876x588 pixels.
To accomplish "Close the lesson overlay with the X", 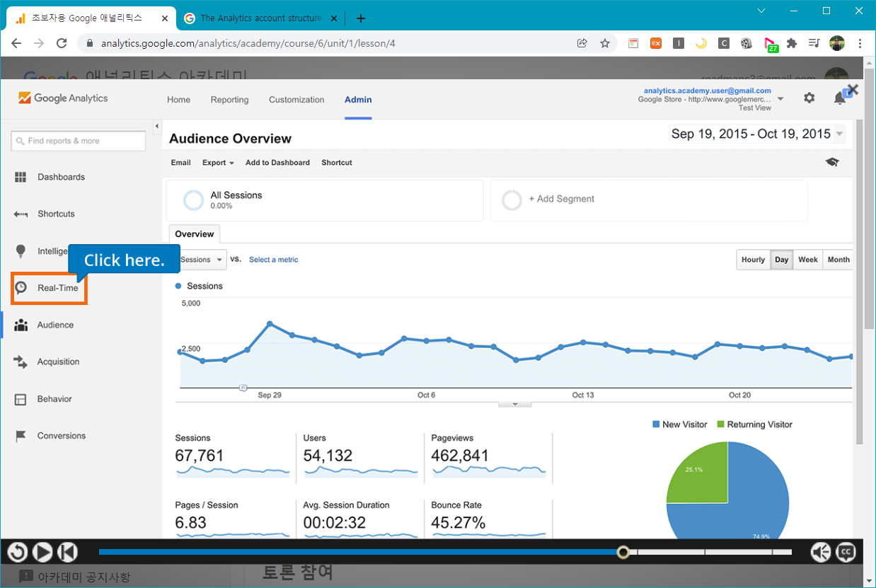I will pos(853,89).
